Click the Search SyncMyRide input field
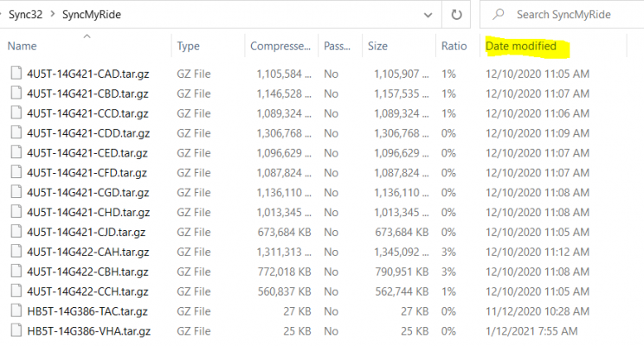Image resolution: width=644 pixels, height=346 pixels. [x=563, y=15]
